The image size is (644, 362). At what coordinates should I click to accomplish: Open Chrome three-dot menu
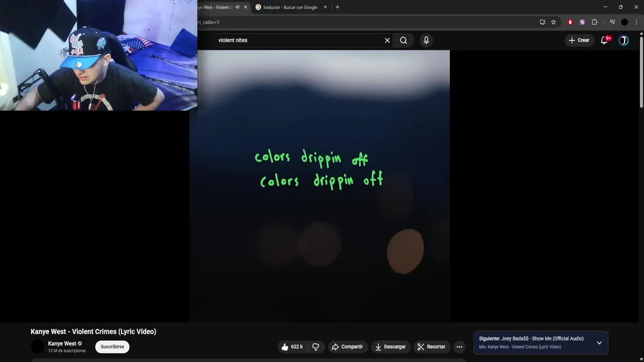[636, 22]
